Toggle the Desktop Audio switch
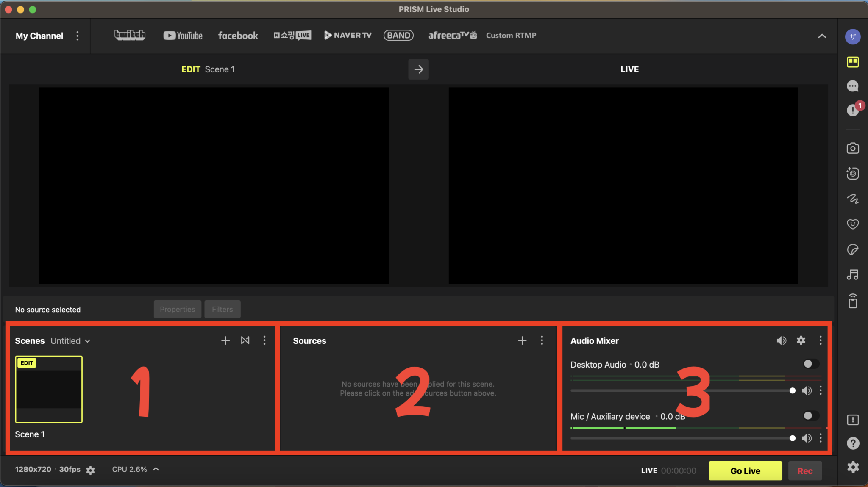 pos(810,364)
